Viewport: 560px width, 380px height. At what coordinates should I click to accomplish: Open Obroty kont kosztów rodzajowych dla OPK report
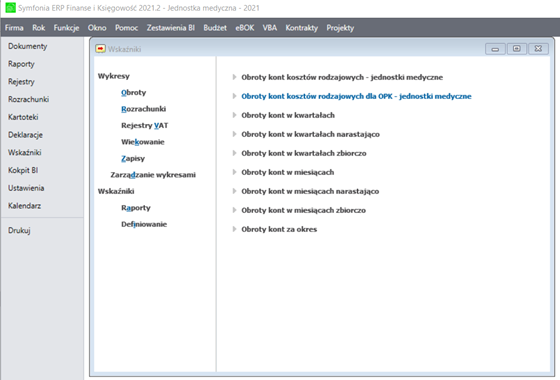(x=356, y=96)
